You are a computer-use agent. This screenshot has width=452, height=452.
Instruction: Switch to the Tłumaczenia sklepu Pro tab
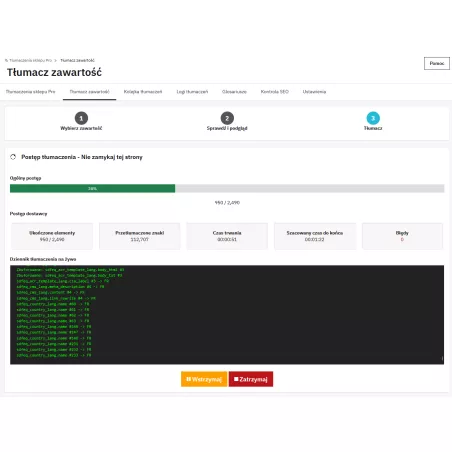click(x=30, y=92)
